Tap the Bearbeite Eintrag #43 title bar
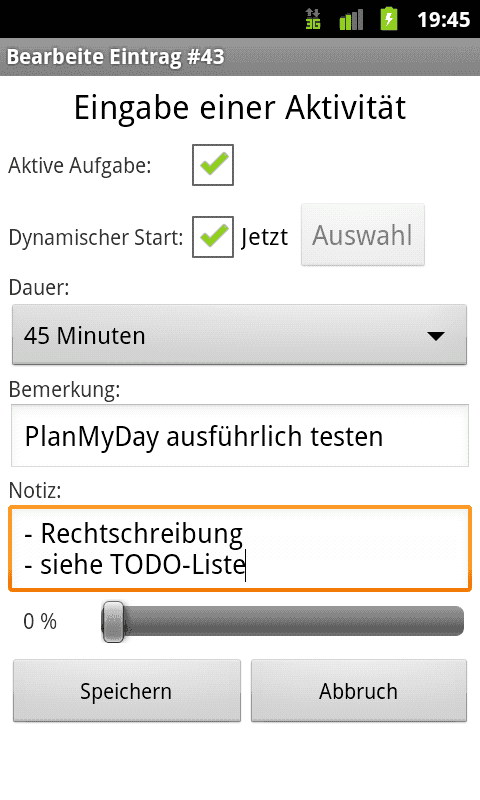The width and height of the screenshot is (480, 800). 240,57
